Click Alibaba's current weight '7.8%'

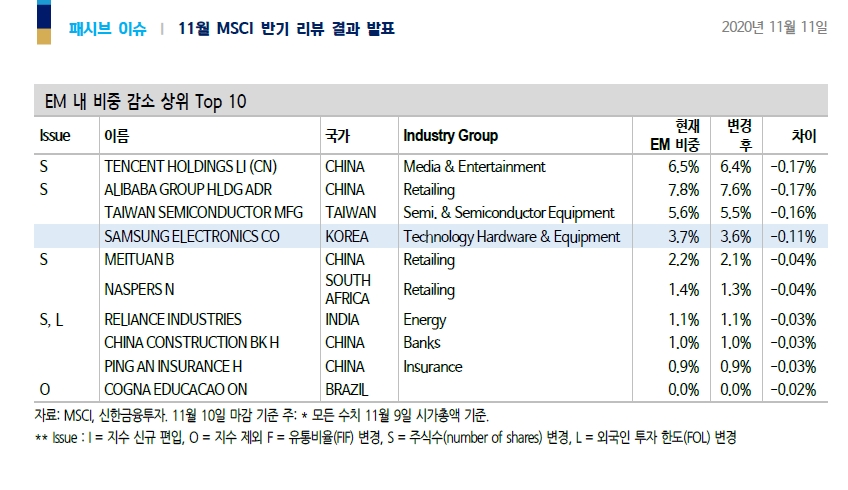click(684, 190)
